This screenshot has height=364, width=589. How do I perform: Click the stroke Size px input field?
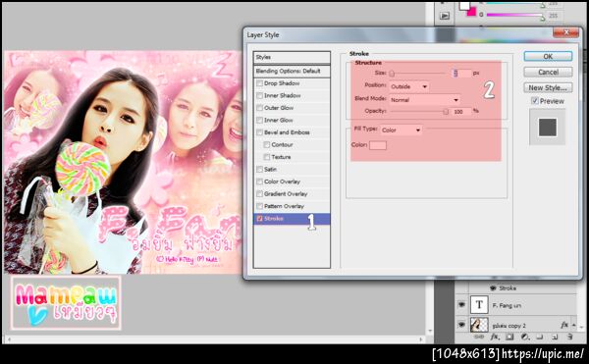(x=461, y=74)
